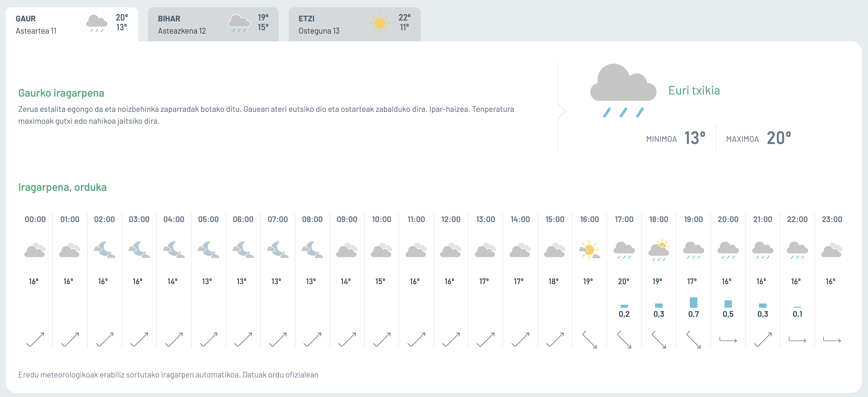
Task: Click the 13:00 hour label
Action: click(486, 219)
